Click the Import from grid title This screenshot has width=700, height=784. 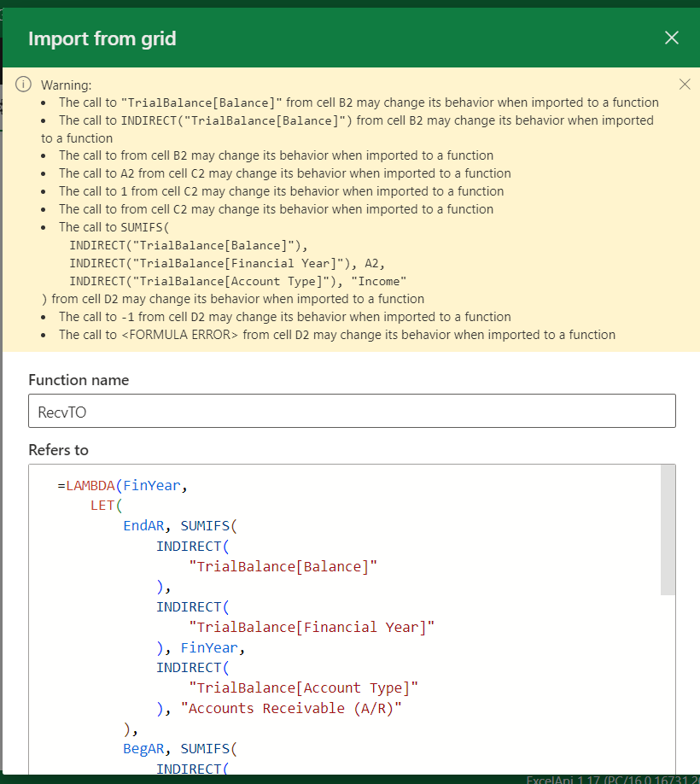(102, 38)
